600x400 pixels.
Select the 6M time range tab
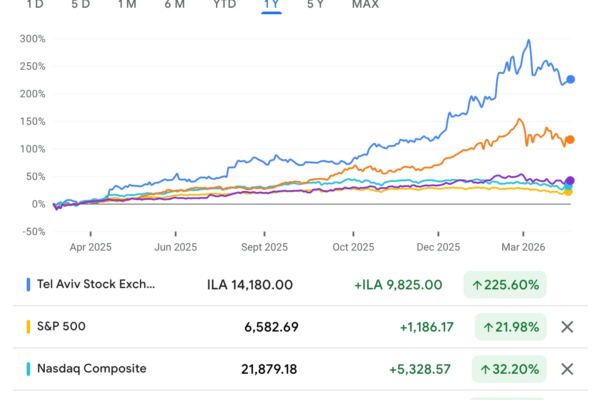[x=175, y=5]
